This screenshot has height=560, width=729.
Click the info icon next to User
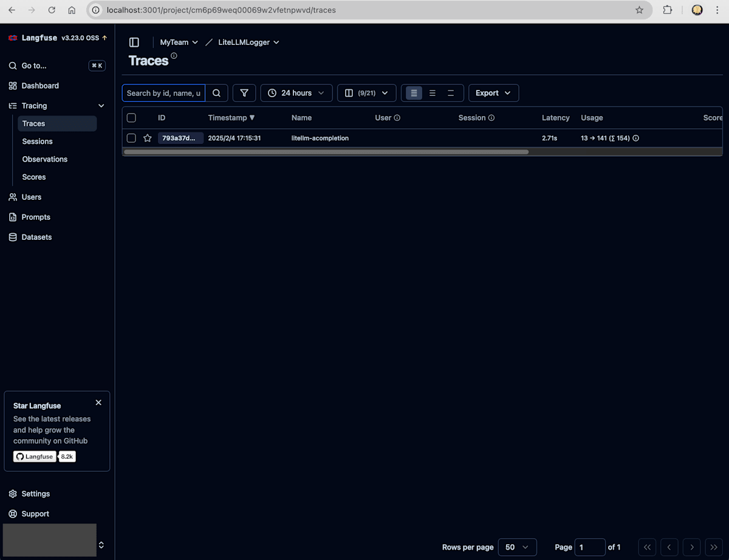point(397,118)
